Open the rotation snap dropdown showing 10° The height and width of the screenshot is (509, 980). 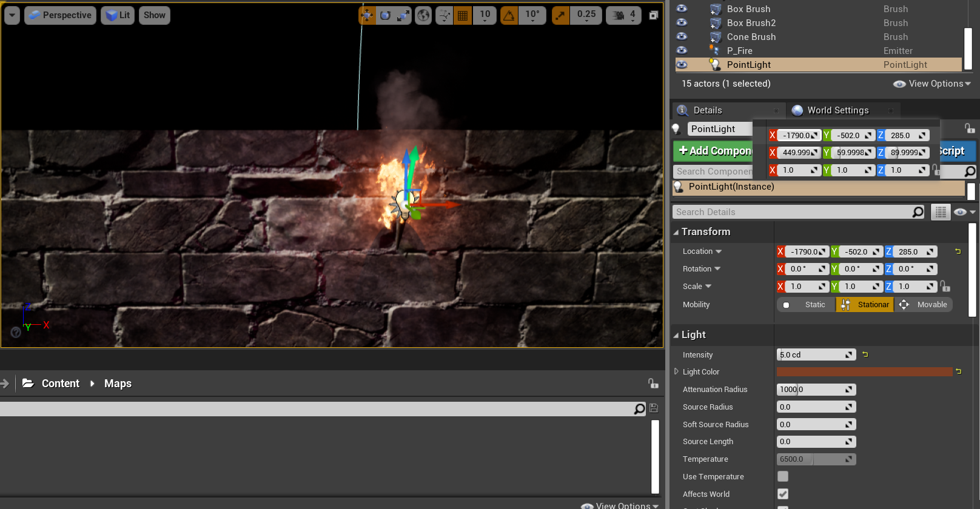click(532, 15)
